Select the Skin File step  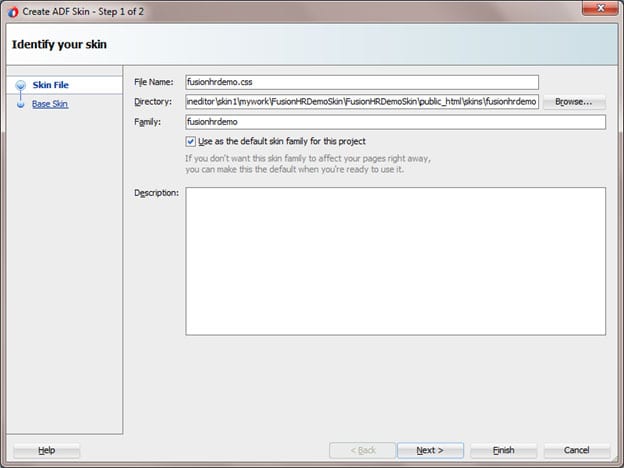click(51, 85)
